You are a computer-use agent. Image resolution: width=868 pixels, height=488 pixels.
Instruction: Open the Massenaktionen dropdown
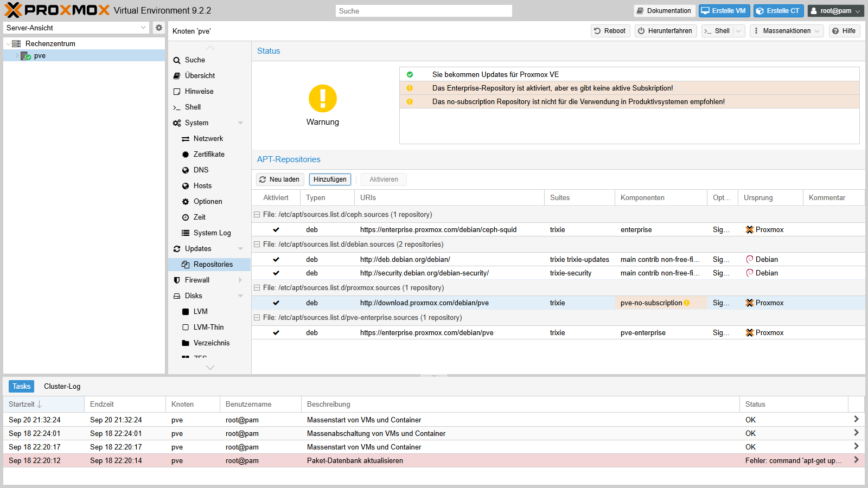787,31
